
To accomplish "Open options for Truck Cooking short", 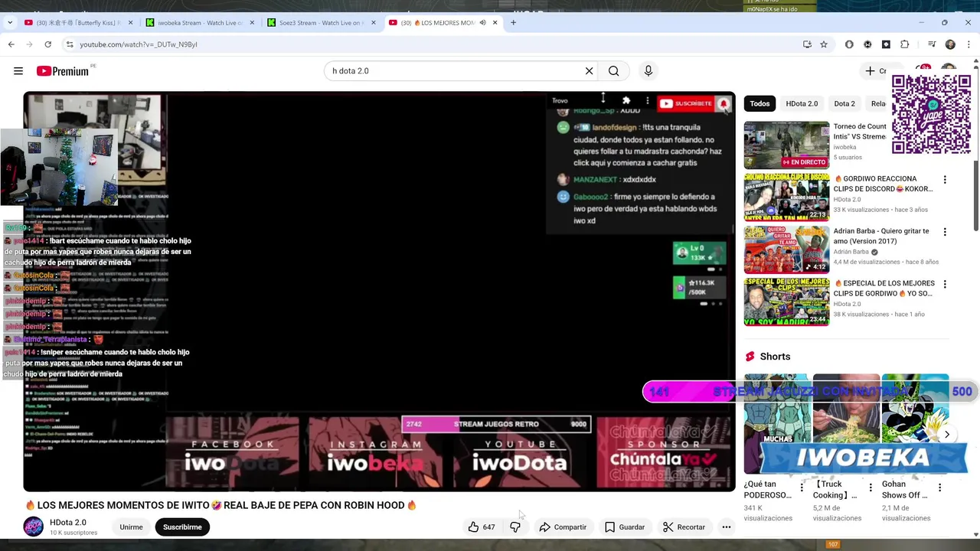I will (871, 487).
